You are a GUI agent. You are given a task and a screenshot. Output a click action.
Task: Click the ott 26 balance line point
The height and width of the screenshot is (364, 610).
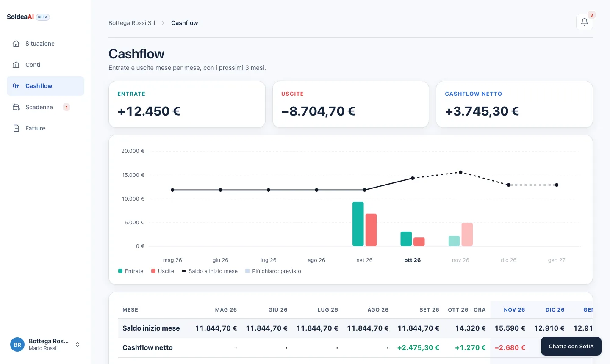(x=413, y=178)
